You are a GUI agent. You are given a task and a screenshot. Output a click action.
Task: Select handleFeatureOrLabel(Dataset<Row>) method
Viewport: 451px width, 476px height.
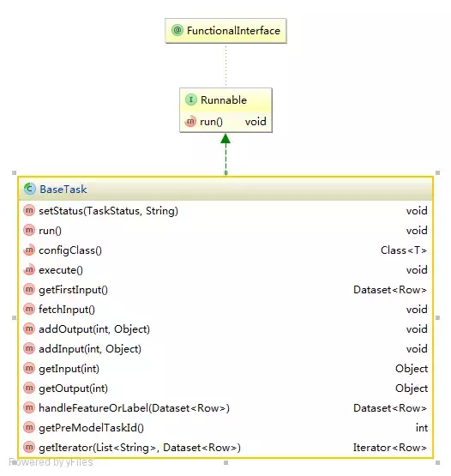point(134,408)
